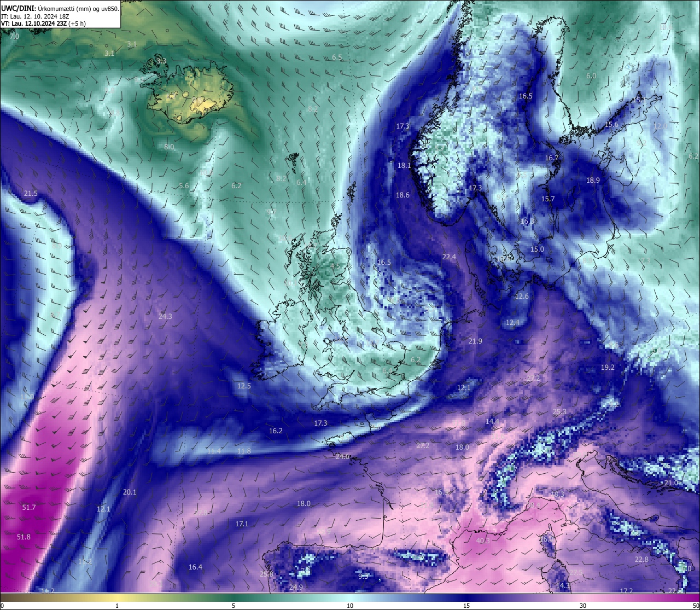Image resolution: width=700 pixels, height=610 pixels.
Task: Click the 18.6 value label
Action: [x=402, y=195]
